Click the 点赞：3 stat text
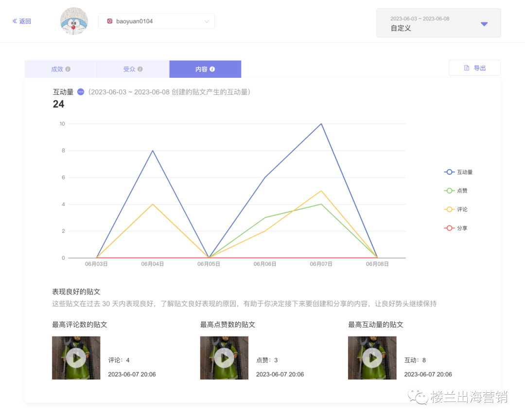525x420 pixels. click(267, 360)
